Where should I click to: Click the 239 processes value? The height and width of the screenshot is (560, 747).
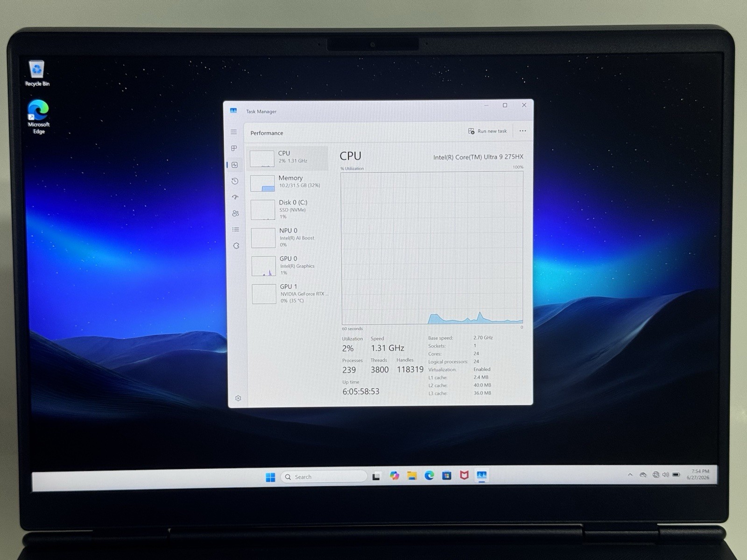pyautogui.click(x=349, y=370)
